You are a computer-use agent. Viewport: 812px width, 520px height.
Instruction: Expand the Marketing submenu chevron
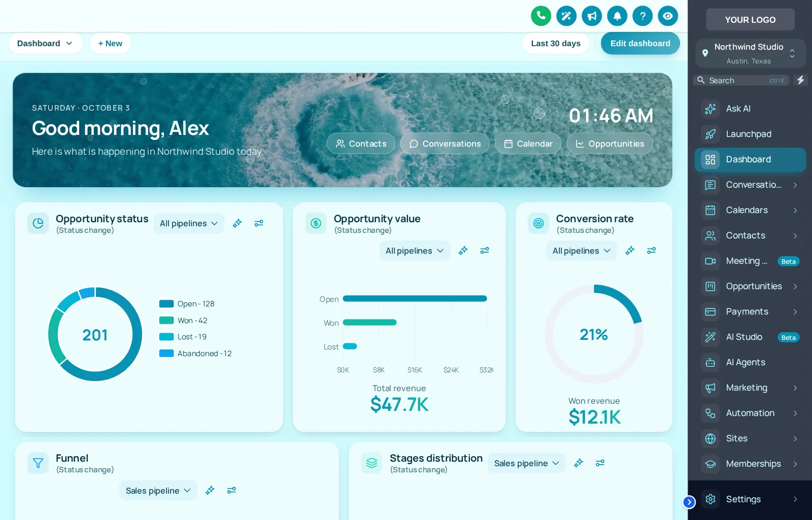pyautogui.click(x=795, y=388)
